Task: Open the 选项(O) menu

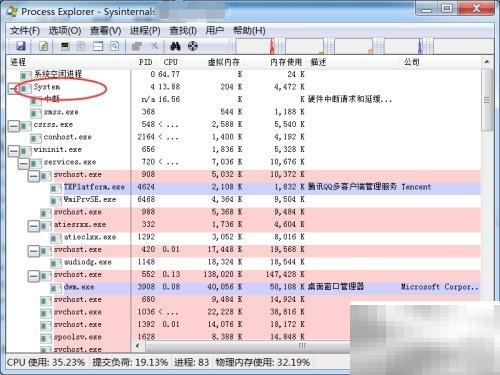Action: (x=65, y=31)
